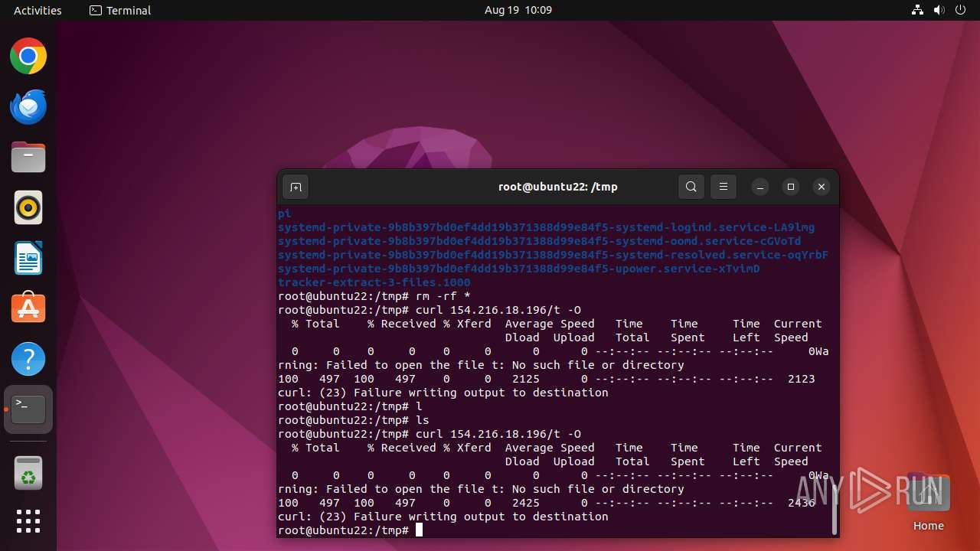Click the upower.service-xTvimD directory line
Image resolution: width=980 pixels, height=551 pixels.
518,269
